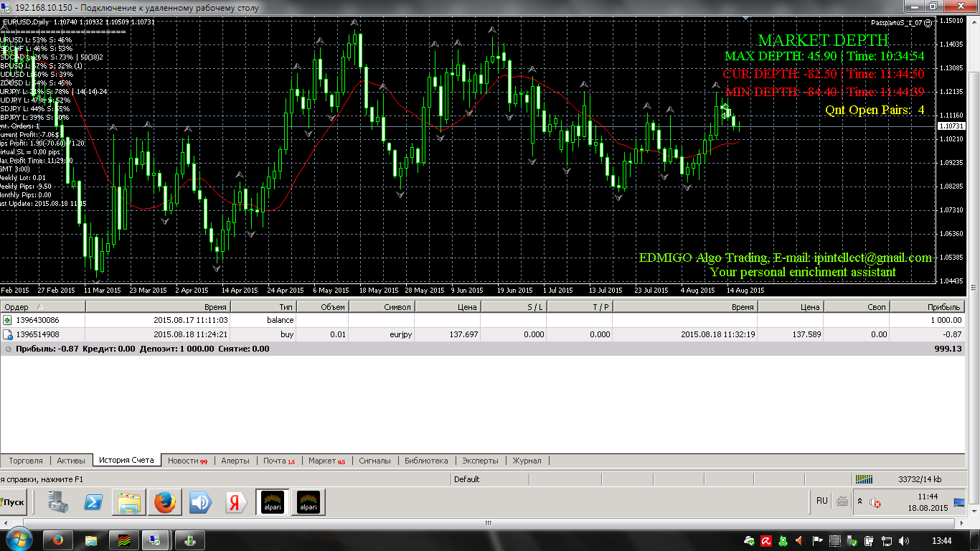Launch PowerShell from remote taskbar

(94, 502)
